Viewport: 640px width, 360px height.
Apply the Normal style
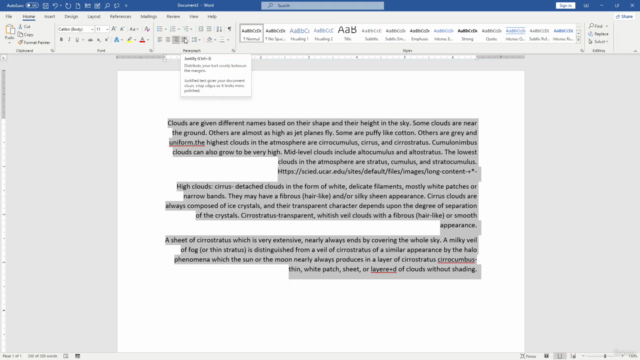(x=251, y=33)
